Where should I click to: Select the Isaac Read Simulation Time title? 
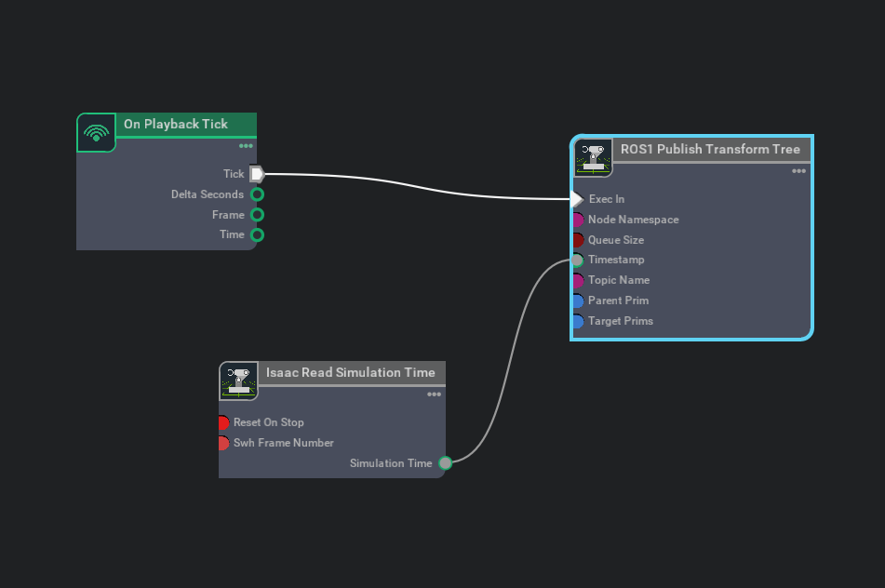[350, 372]
